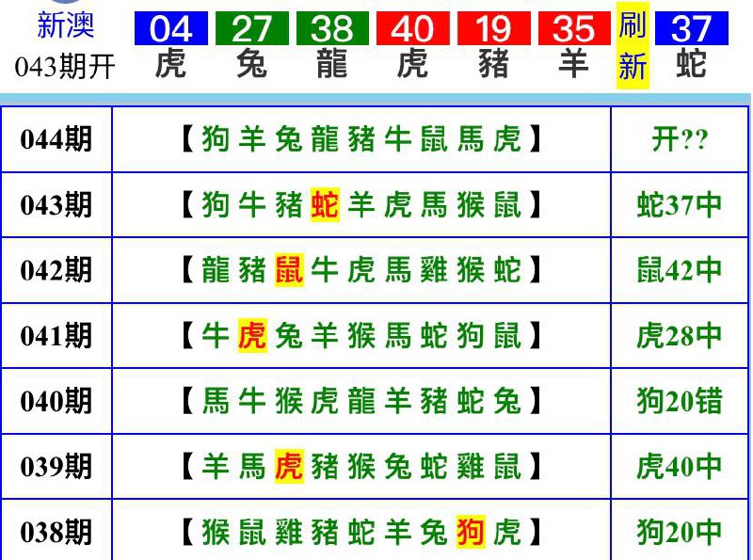Click highlighted 虎 in 039期 row

click(x=289, y=466)
